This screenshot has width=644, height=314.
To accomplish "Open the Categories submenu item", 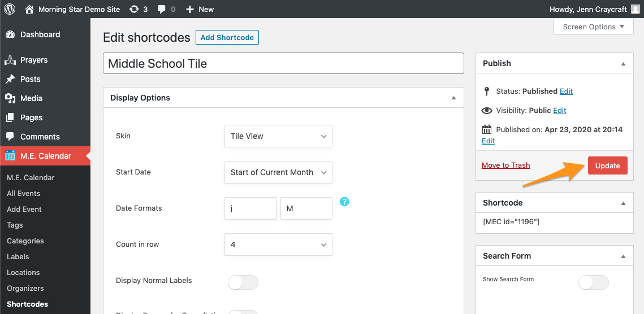I will [x=25, y=241].
